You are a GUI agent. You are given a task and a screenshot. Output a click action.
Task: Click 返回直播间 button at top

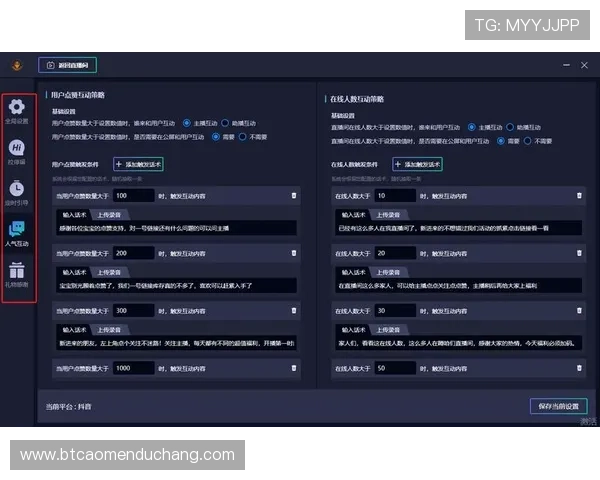click(67, 65)
